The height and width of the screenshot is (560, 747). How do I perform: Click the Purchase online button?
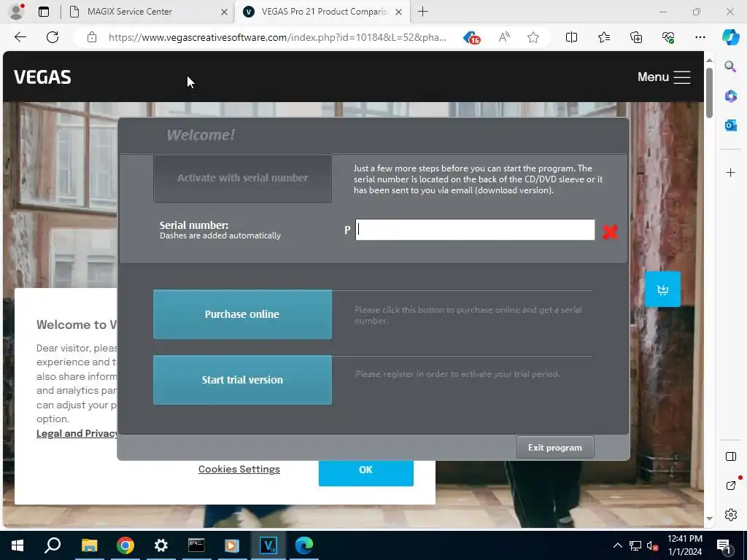point(242,314)
